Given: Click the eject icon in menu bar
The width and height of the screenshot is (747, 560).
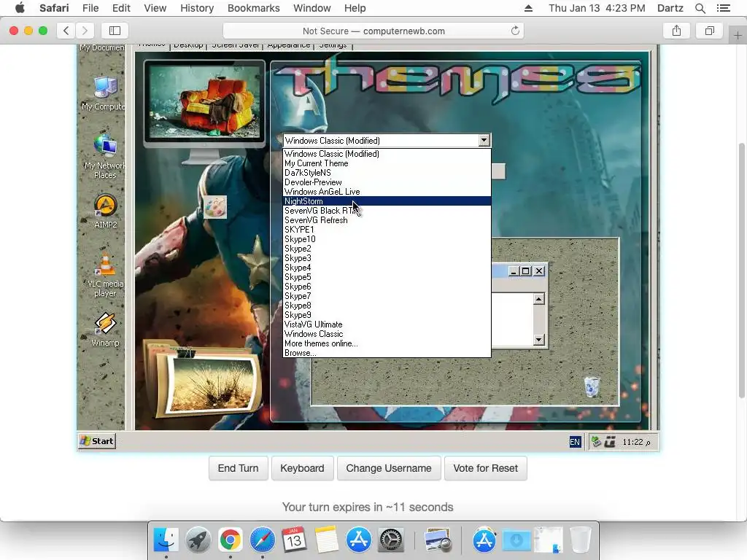Looking at the screenshot, I should pyautogui.click(x=528, y=8).
